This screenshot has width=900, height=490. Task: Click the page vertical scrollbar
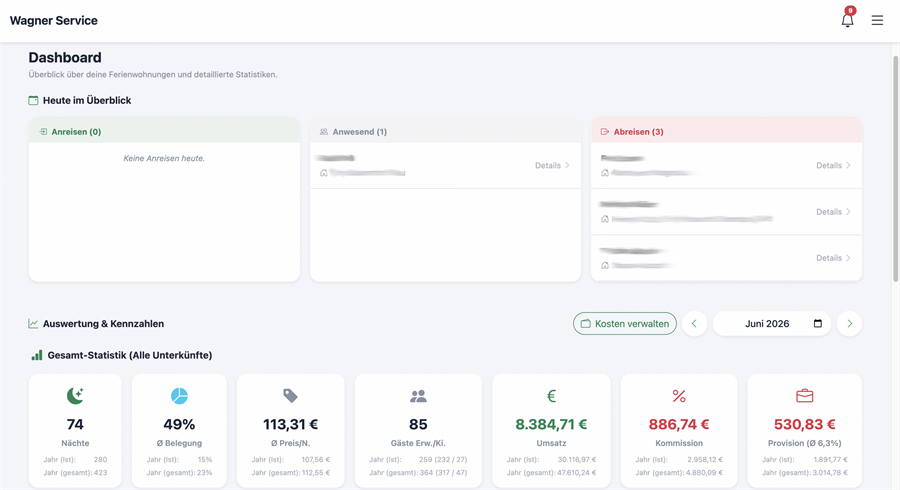(895, 169)
